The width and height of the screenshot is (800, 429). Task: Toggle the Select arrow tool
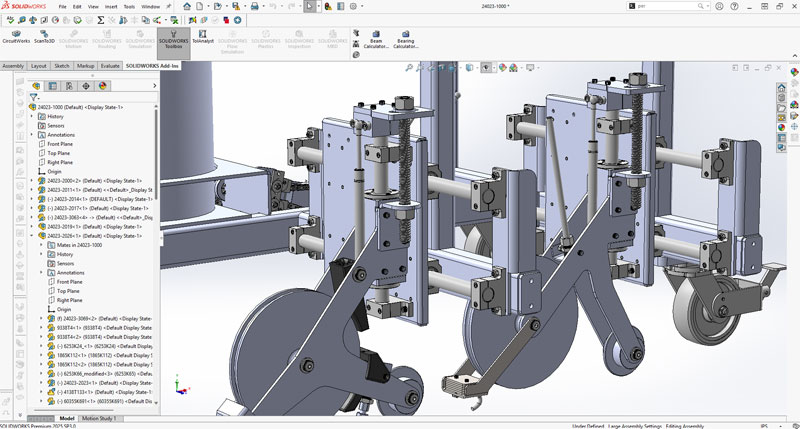click(311, 6)
